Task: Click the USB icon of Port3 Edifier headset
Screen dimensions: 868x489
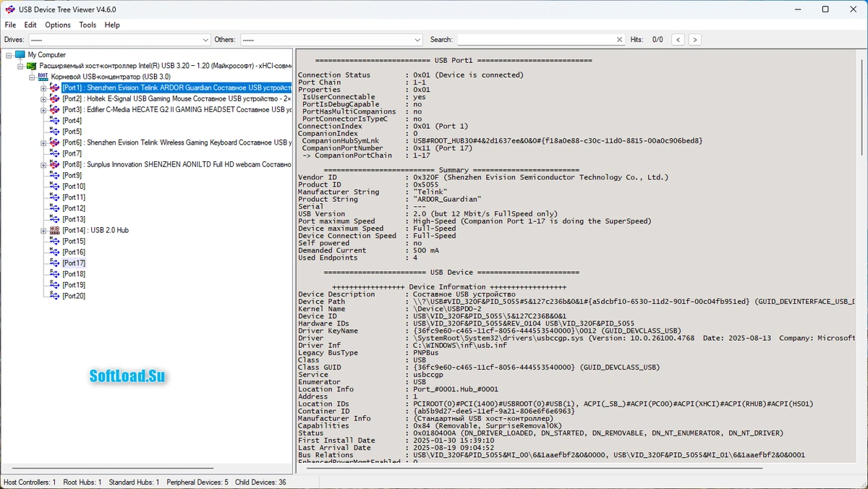Action: 55,110
